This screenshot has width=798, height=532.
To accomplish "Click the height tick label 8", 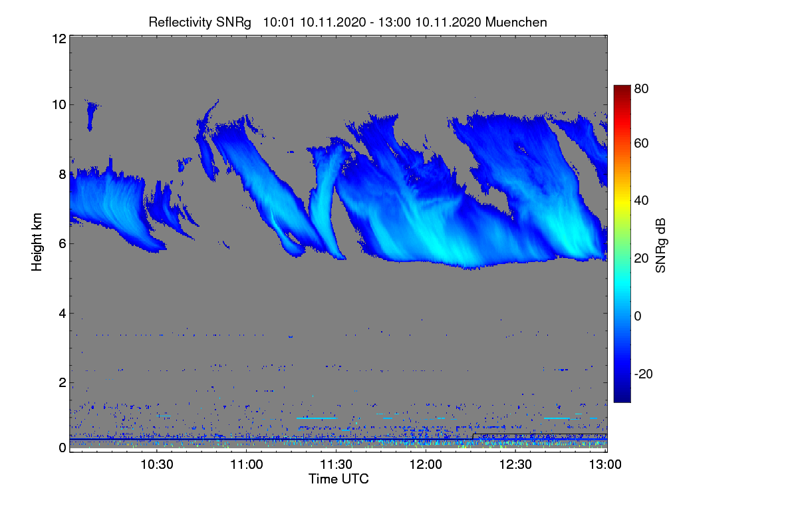I will point(62,174).
